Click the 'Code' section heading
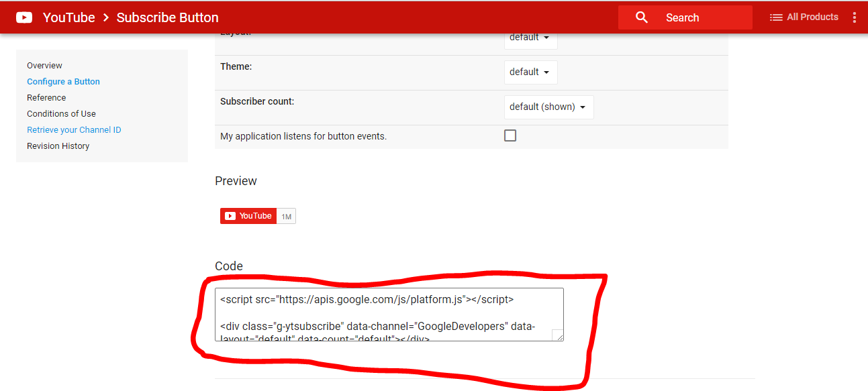Viewport: 868px width, 391px height. pos(229,266)
